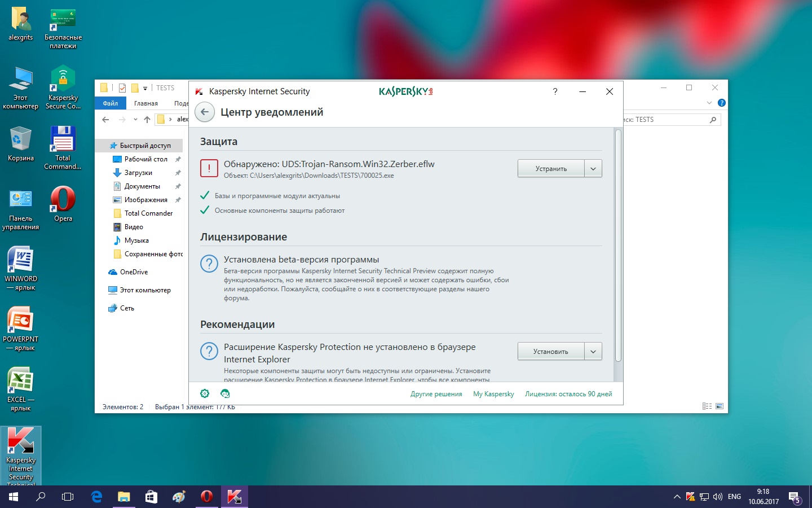Expand dropdown arrow next to Установить
This screenshot has width=812, height=508.
tap(593, 352)
